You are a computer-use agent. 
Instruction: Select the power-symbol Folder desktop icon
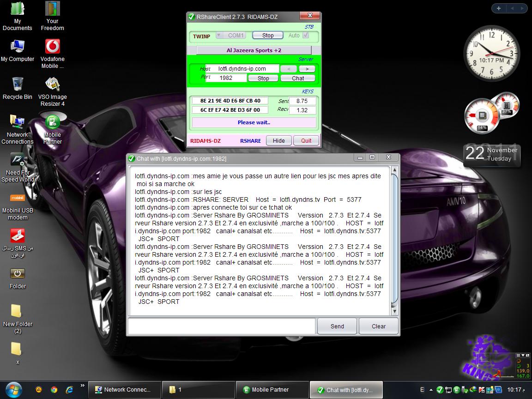pos(17,278)
